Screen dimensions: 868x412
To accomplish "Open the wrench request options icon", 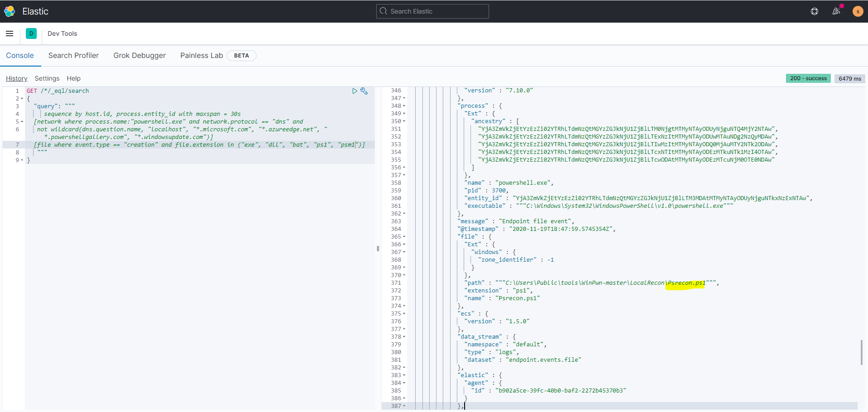I will tap(364, 91).
